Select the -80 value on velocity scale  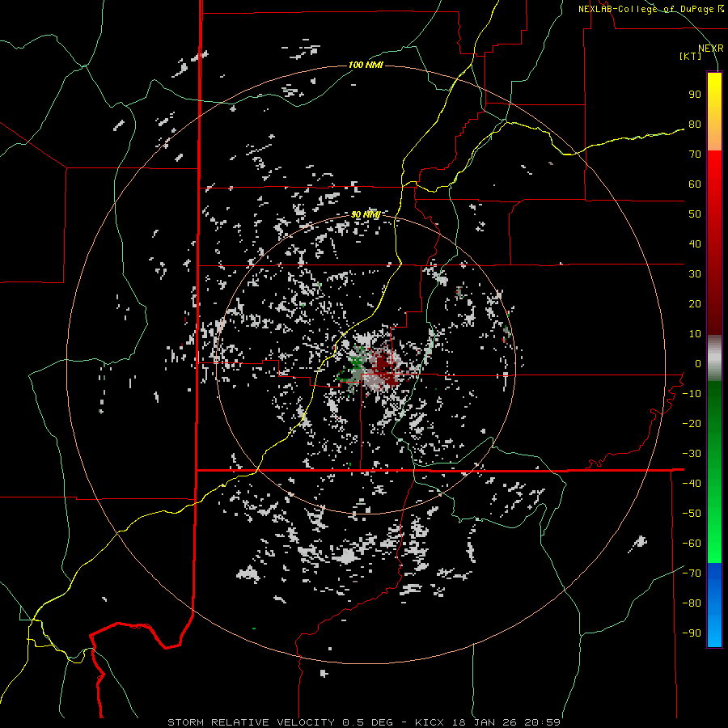coord(692,603)
